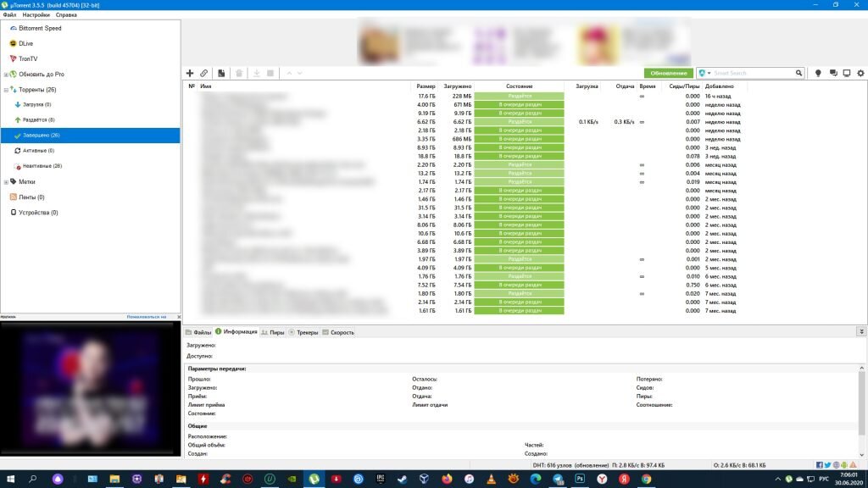Sort by the Состояние column header
The image size is (868, 488).
pyautogui.click(x=520, y=86)
